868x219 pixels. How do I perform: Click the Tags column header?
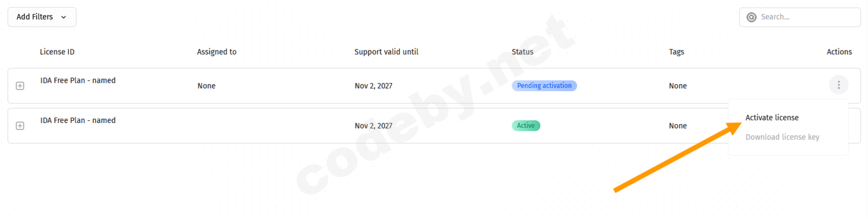[676, 52]
